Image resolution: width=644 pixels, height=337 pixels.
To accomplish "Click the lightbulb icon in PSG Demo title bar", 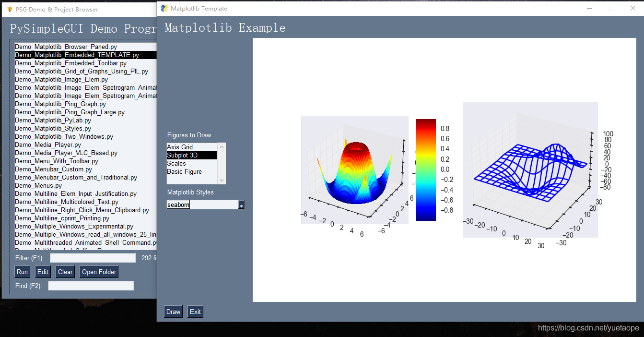I will pyautogui.click(x=10, y=9).
